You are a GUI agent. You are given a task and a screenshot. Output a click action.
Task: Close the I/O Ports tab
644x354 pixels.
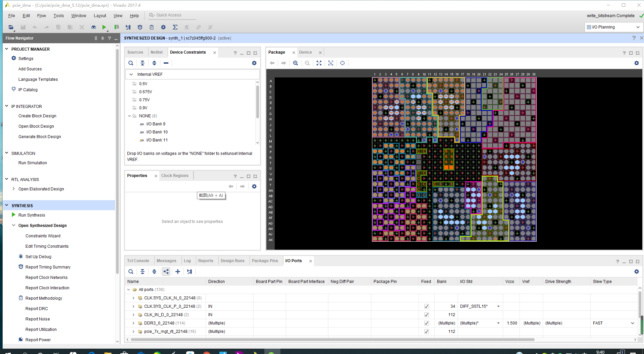311,261
